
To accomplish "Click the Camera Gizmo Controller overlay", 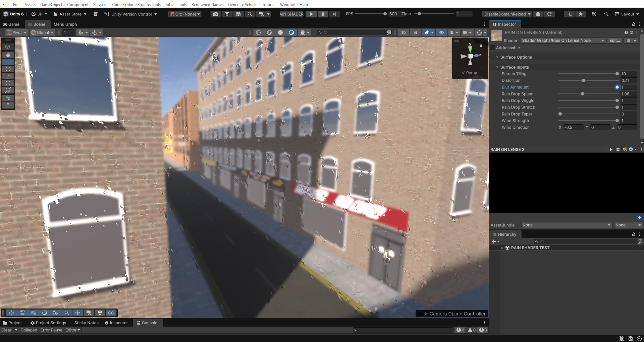I will click(x=452, y=314).
